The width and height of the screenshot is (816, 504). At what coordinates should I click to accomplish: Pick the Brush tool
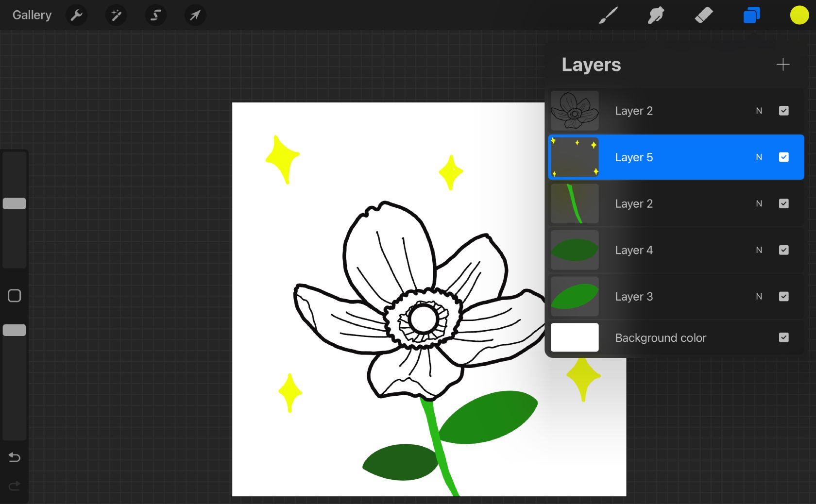[x=608, y=15]
